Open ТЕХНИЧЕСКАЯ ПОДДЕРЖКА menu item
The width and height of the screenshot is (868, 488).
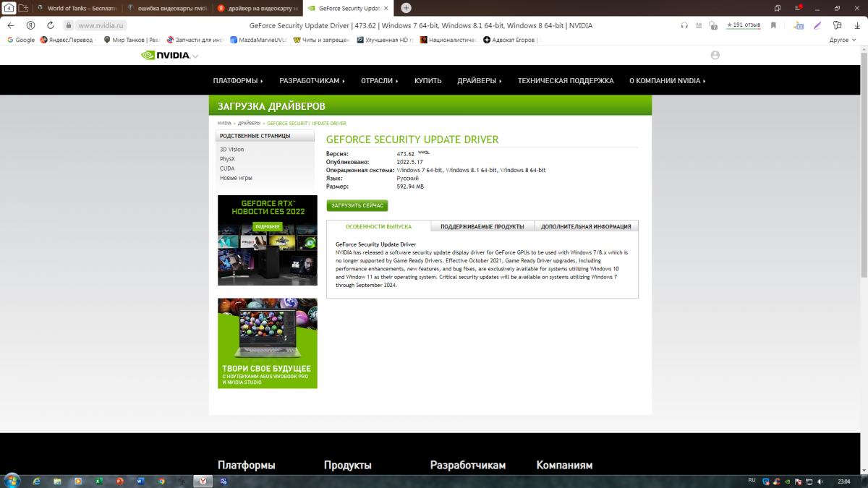point(566,81)
